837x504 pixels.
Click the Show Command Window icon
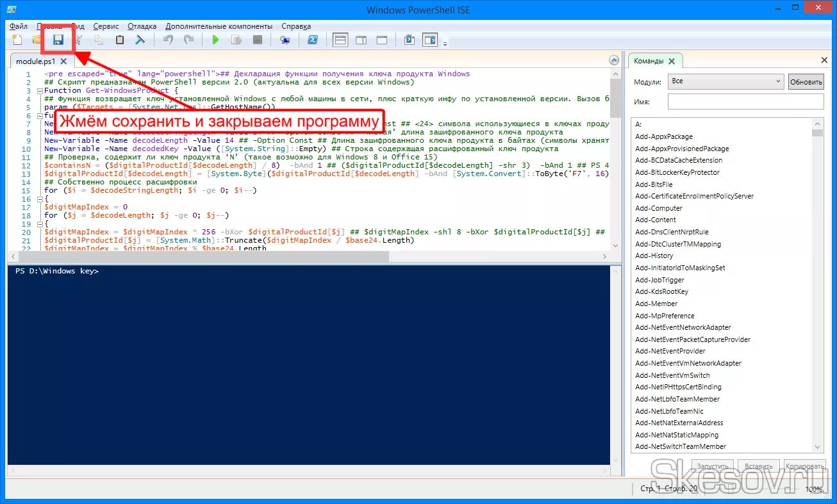[x=409, y=40]
